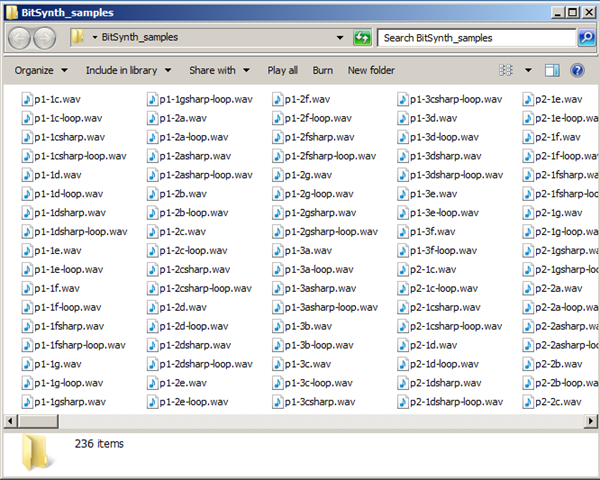Click the audio icon of p1-3c.wav

click(x=277, y=364)
